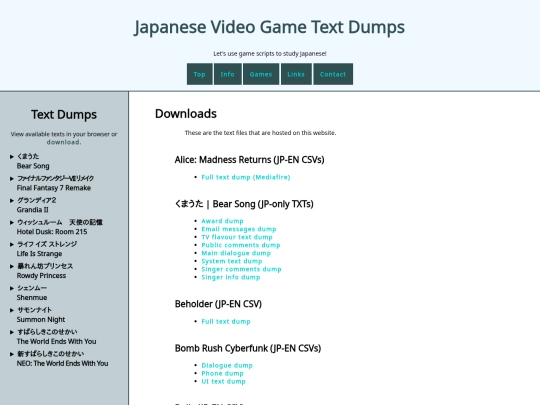Open the Public comments dump link
Viewport: 540px width, 405px height.
[241, 245]
